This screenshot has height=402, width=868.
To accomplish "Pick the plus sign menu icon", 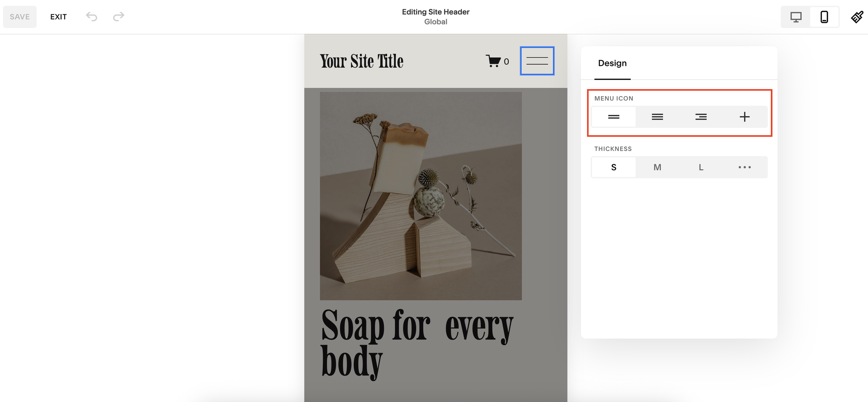I will pyautogui.click(x=744, y=117).
